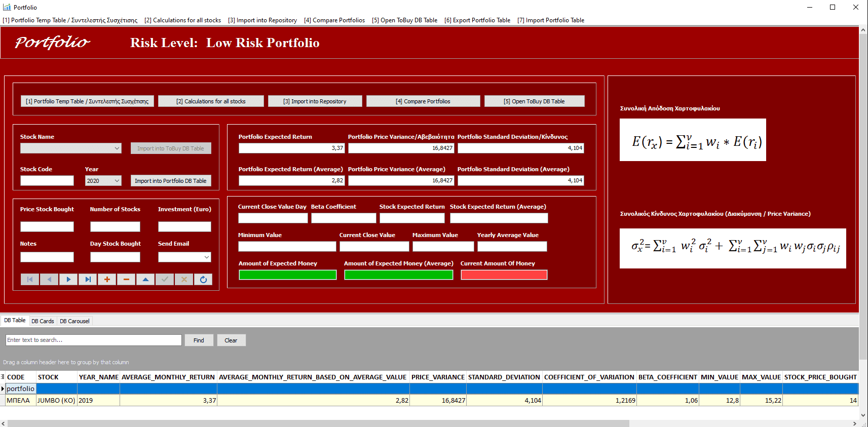Click the post changes checkmark icon

165,279
